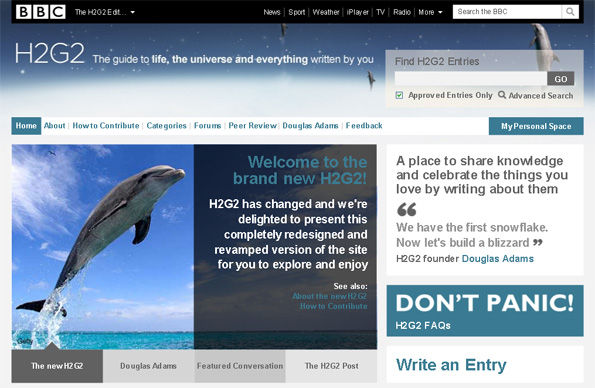Go to BBC Sport
The image size is (595, 388).
click(296, 12)
